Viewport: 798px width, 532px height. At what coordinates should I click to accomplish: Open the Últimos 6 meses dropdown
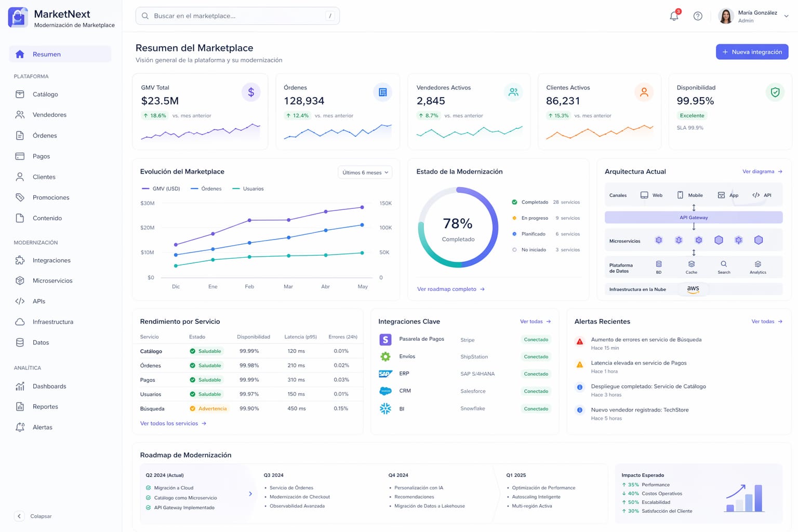point(365,172)
